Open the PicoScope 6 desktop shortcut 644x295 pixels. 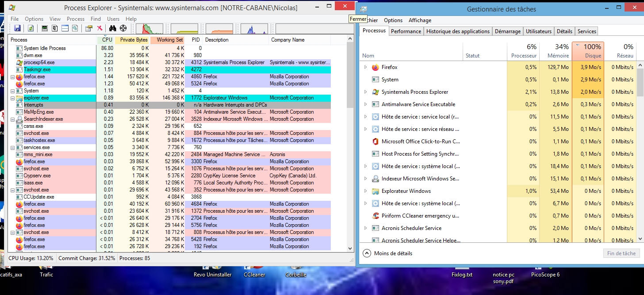click(x=545, y=274)
